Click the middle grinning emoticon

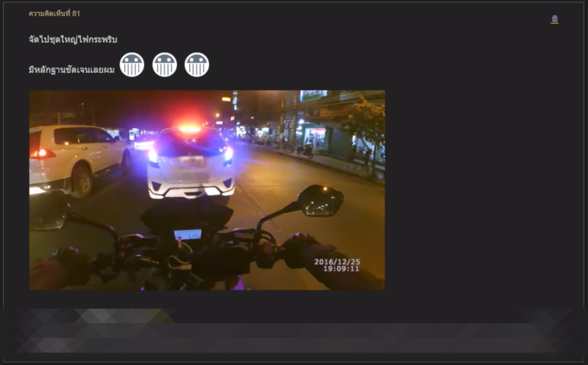click(x=164, y=65)
